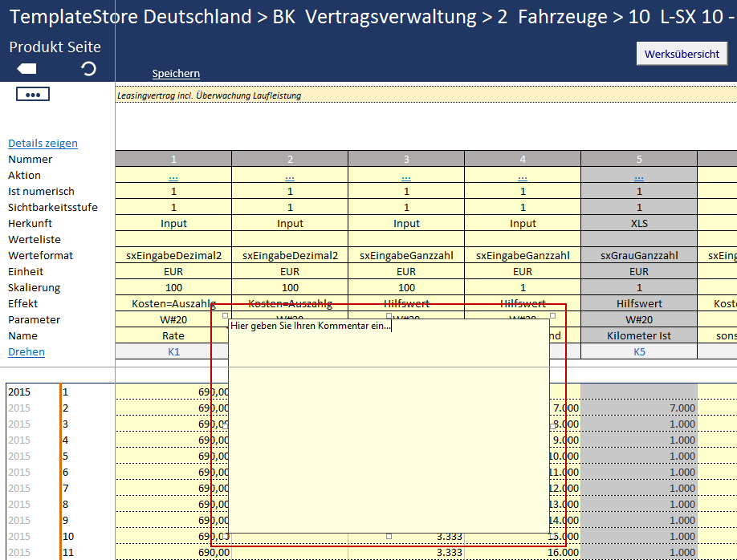Click the back arrow icon under Produkt Seite

point(26,69)
